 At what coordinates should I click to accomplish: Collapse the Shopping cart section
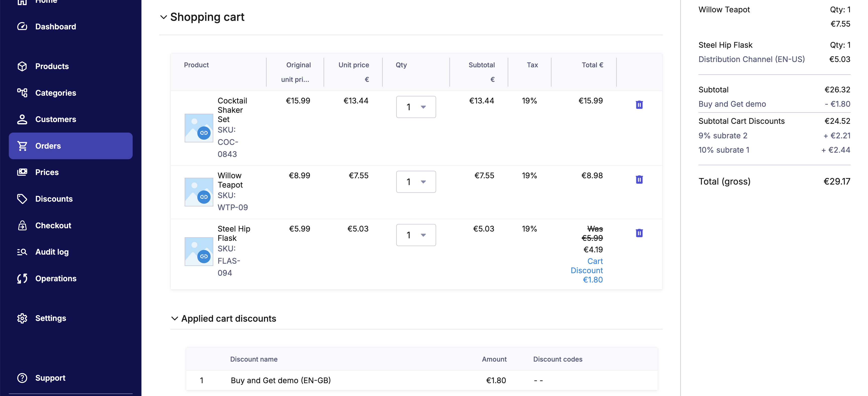click(x=163, y=17)
